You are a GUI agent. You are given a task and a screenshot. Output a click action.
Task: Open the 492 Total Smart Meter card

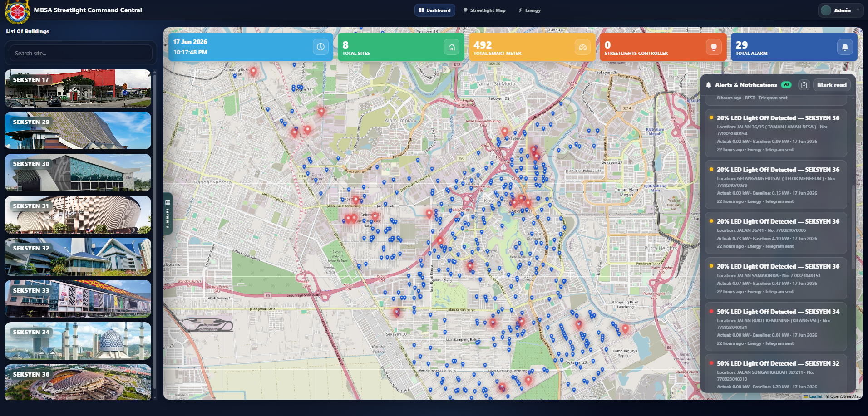[x=532, y=47]
